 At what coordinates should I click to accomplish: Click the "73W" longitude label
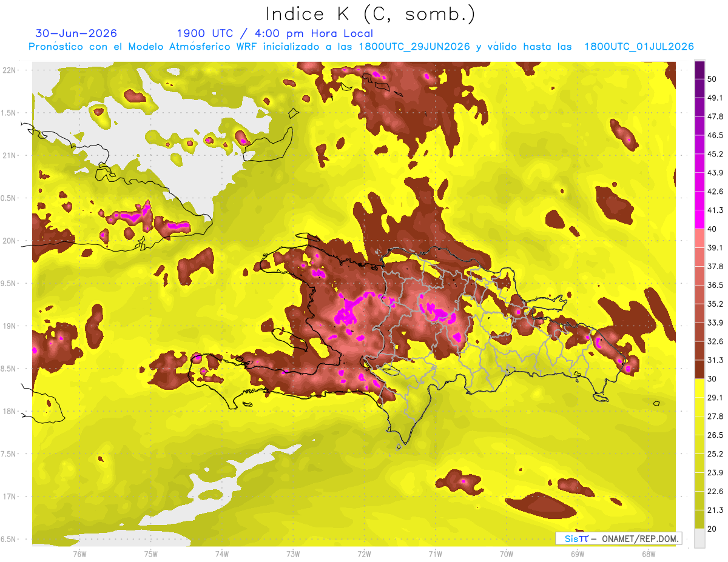[293, 554]
